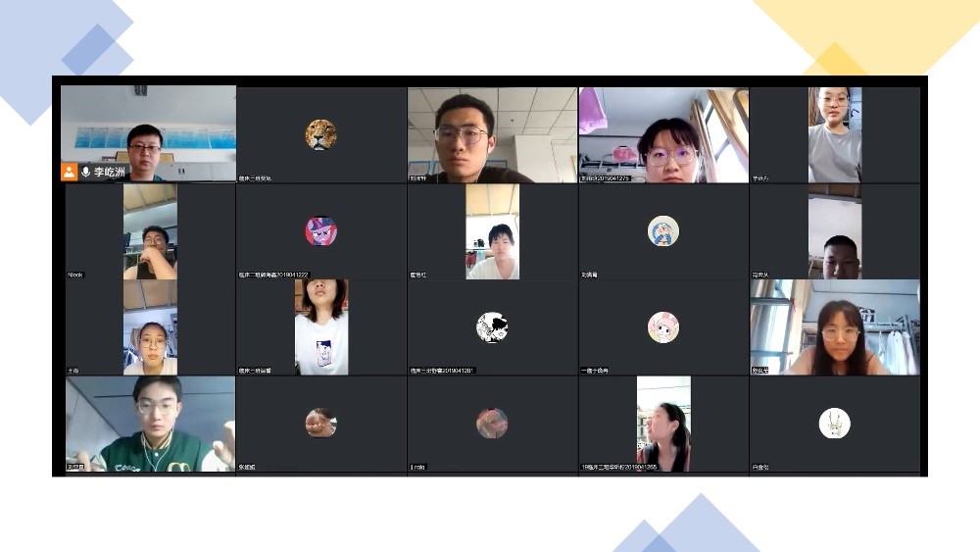Select the Doraemon cartoon avatar

pyautogui.click(x=663, y=230)
